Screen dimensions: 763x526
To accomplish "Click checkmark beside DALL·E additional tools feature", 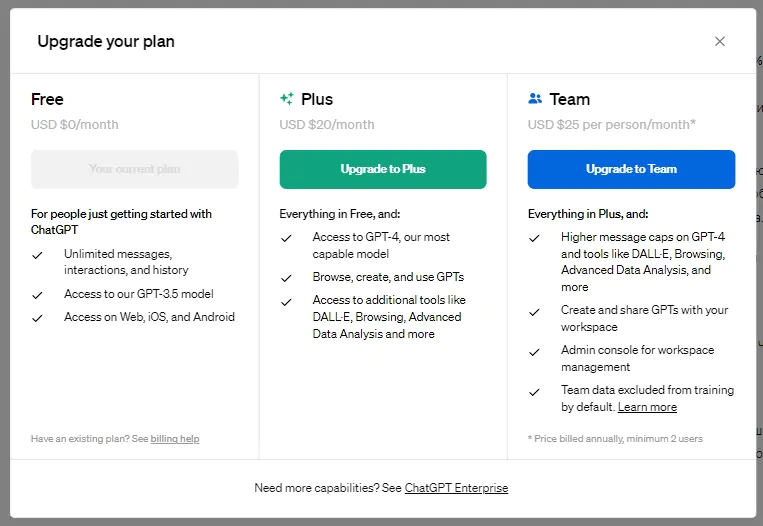I will 286,301.
